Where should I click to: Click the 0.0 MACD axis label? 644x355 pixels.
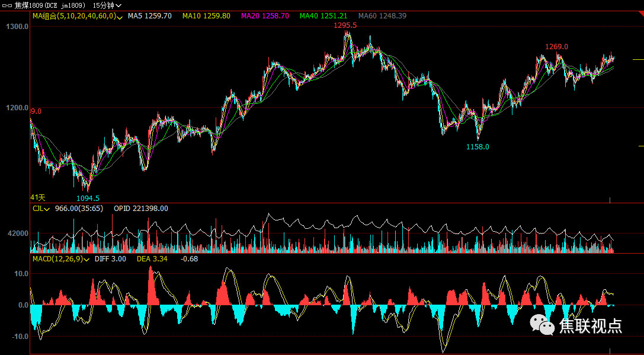[24, 305]
